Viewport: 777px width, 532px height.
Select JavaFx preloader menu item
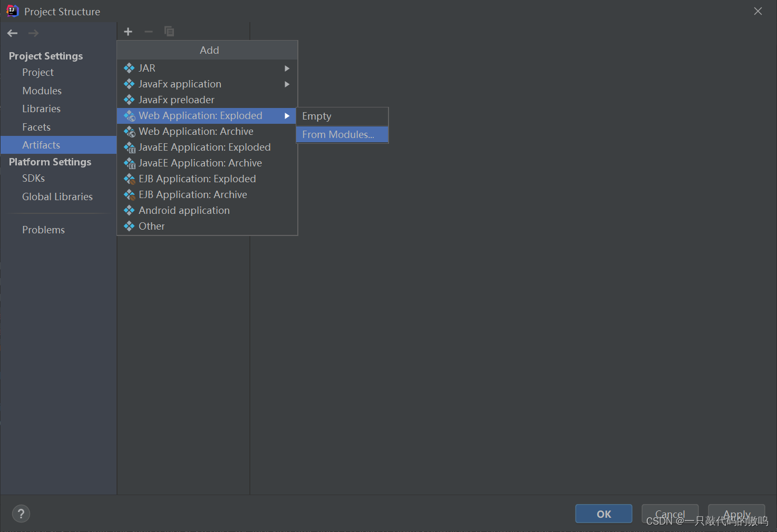pyautogui.click(x=207, y=100)
